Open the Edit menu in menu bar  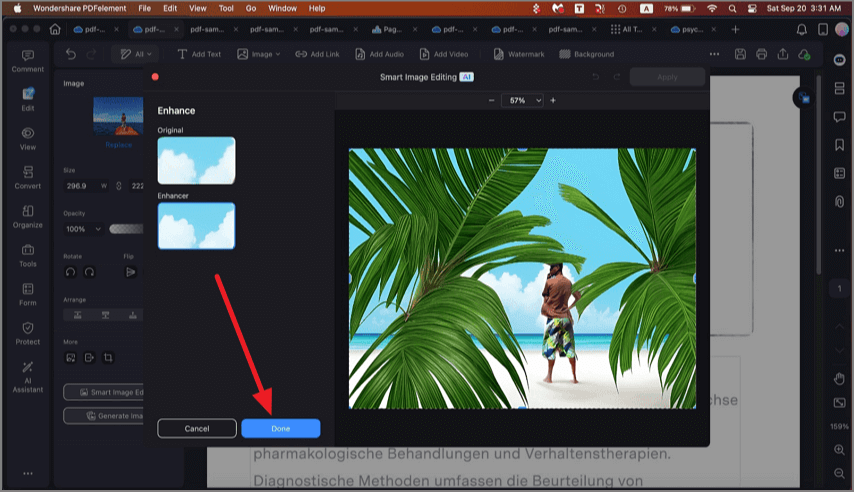tap(170, 8)
